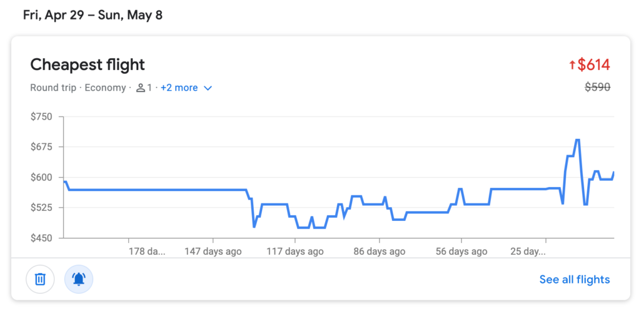
Task: Select the 86 days ago axis marker
Action: coord(379,252)
